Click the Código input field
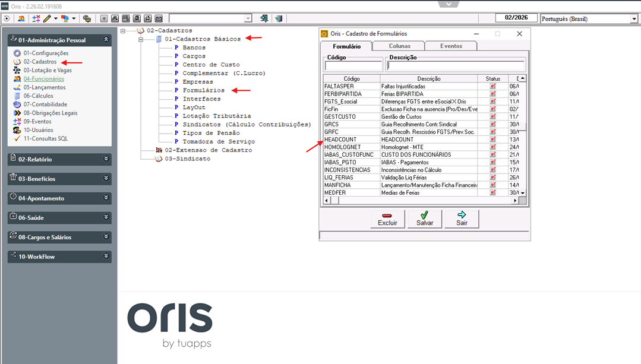This screenshot has height=364, width=641. (353, 66)
